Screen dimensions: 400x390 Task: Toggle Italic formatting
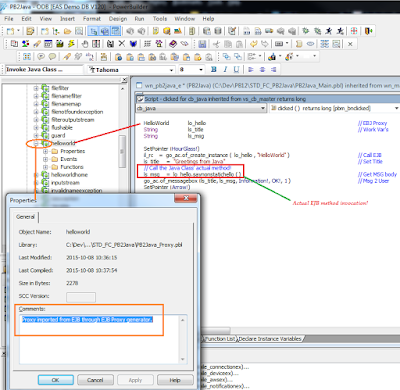pyautogui.click(x=225, y=69)
